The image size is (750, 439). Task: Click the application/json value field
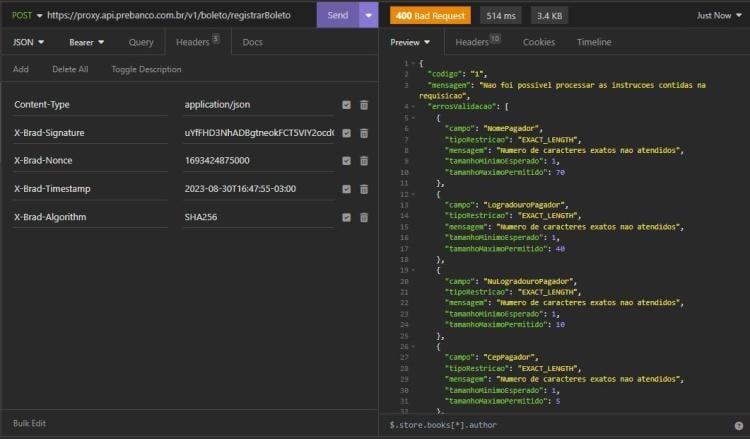click(x=259, y=105)
